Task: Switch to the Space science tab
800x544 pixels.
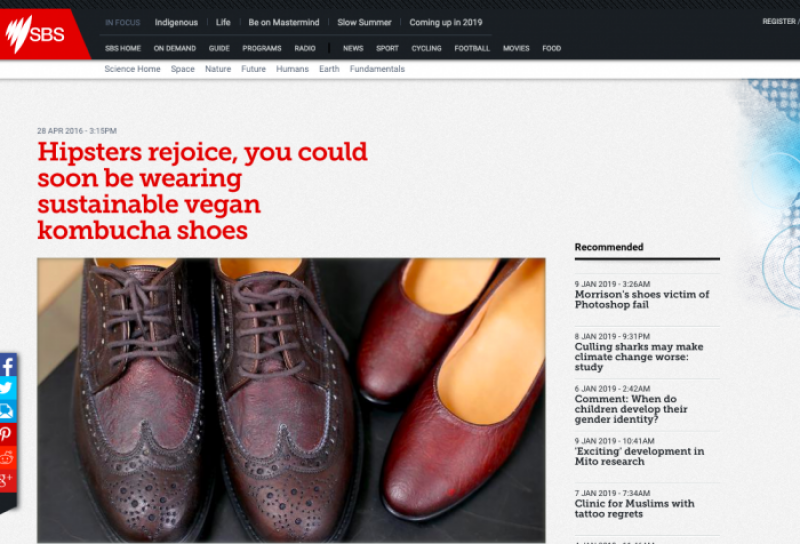Action: click(182, 69)
